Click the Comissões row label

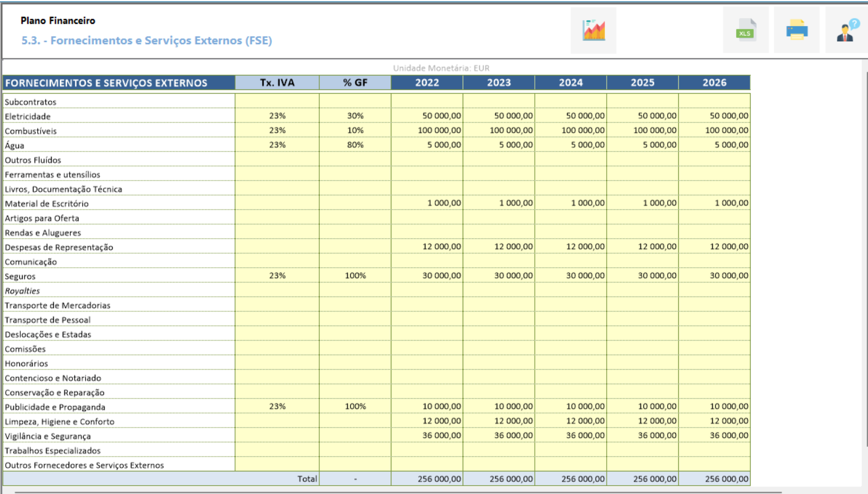tap(26, 349)
